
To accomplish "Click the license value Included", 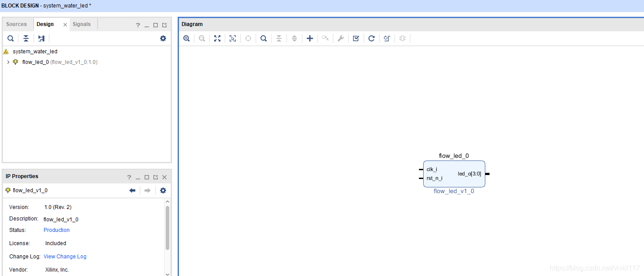I will point(56,243).
